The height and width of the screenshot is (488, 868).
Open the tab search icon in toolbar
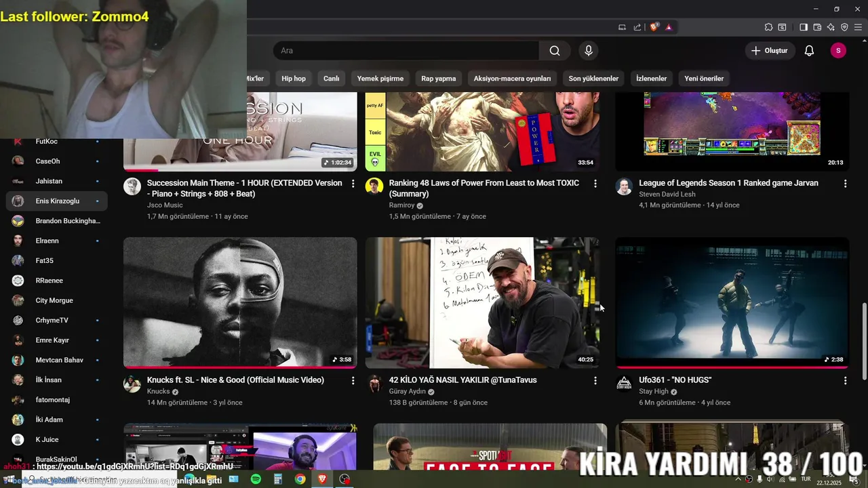782,27
